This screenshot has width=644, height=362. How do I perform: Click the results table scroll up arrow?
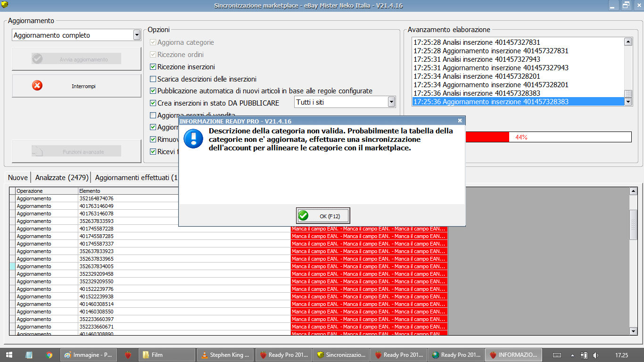[x=633, y=191]
